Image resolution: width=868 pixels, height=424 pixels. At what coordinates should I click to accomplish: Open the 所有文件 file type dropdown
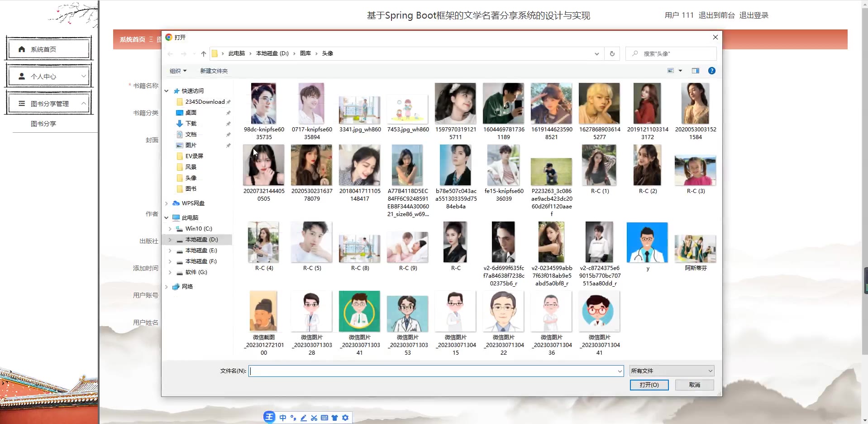click(672, 371)
